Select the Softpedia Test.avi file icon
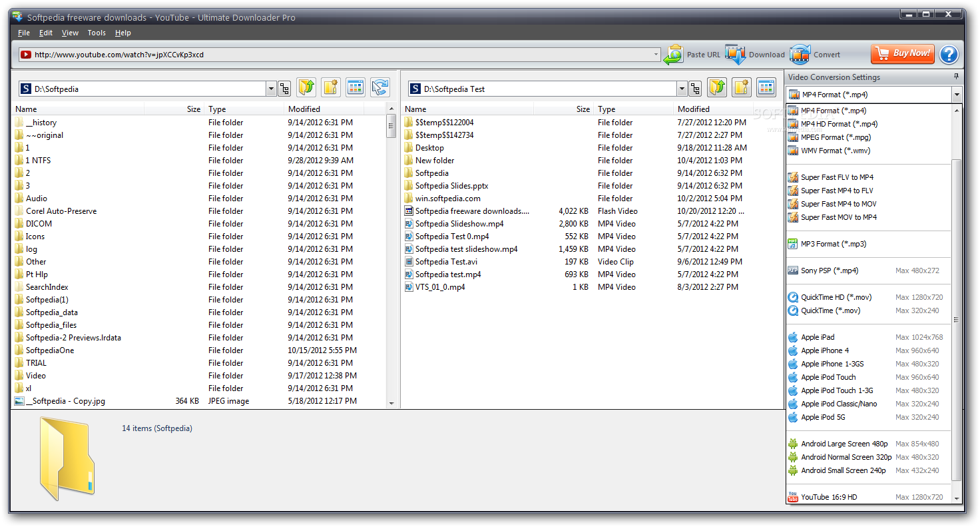Screen dimensions: 980x527 (409, 262)
